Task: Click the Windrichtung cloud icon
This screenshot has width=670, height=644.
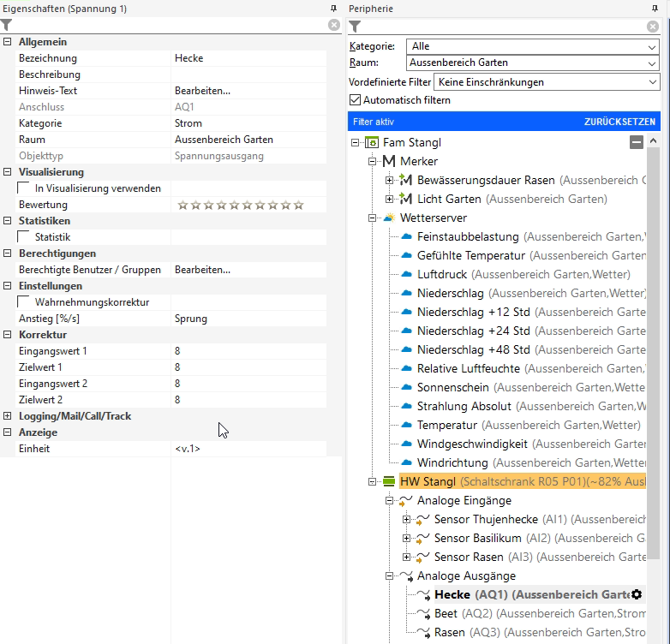Action: [x=406, y=462]
